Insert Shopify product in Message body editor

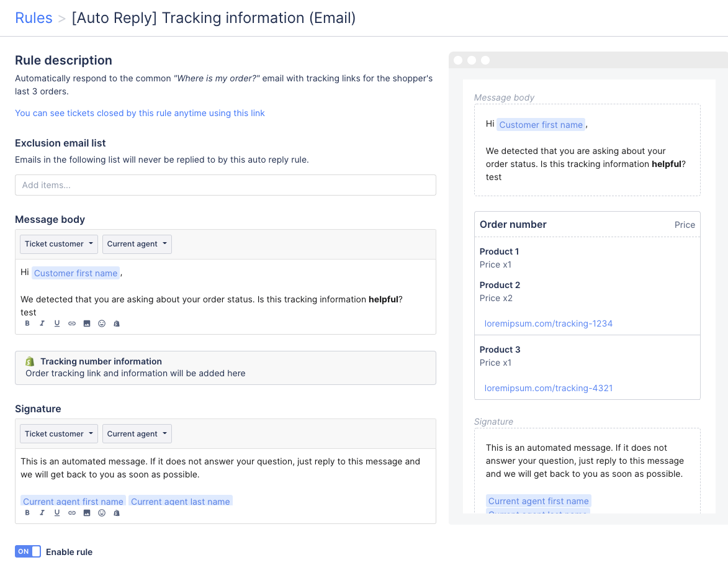point(117,323)
